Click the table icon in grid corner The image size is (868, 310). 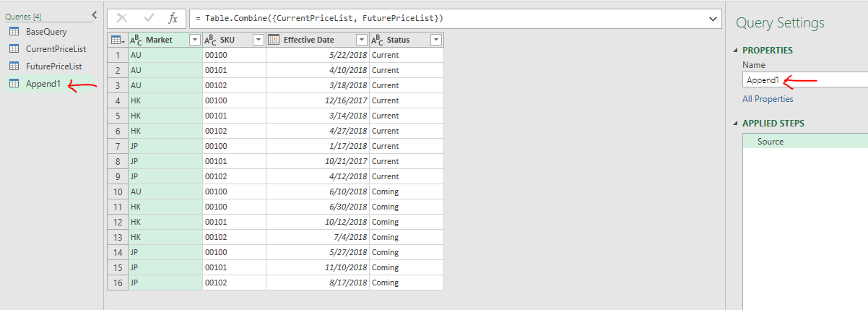(117, 40)
